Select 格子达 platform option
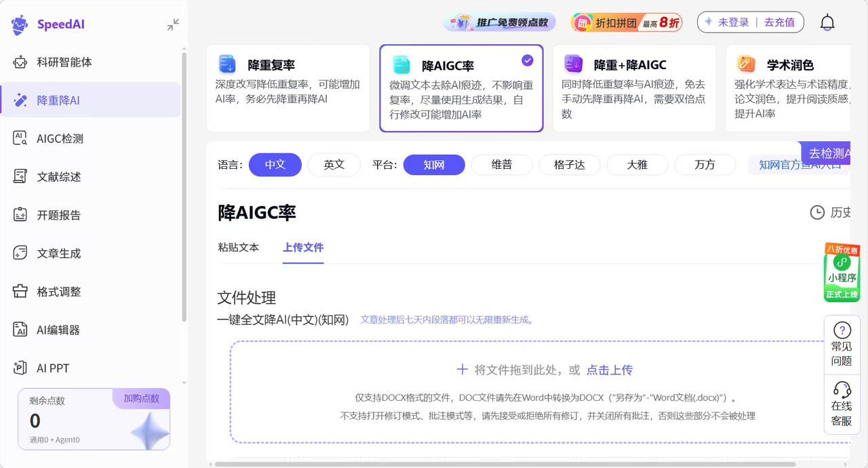This screenshot has width=868, height=468. tap(570, 165)
